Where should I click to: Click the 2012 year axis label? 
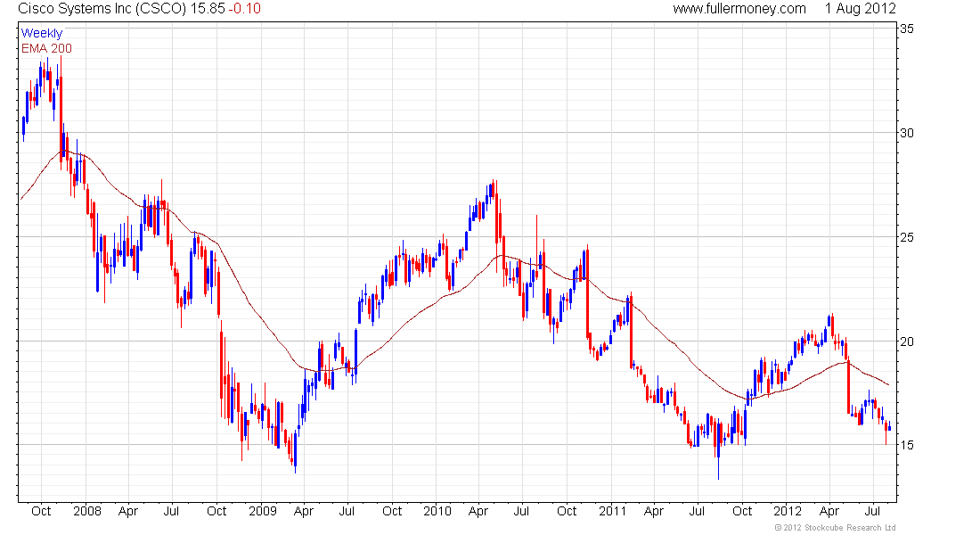[x=788, y=511]
